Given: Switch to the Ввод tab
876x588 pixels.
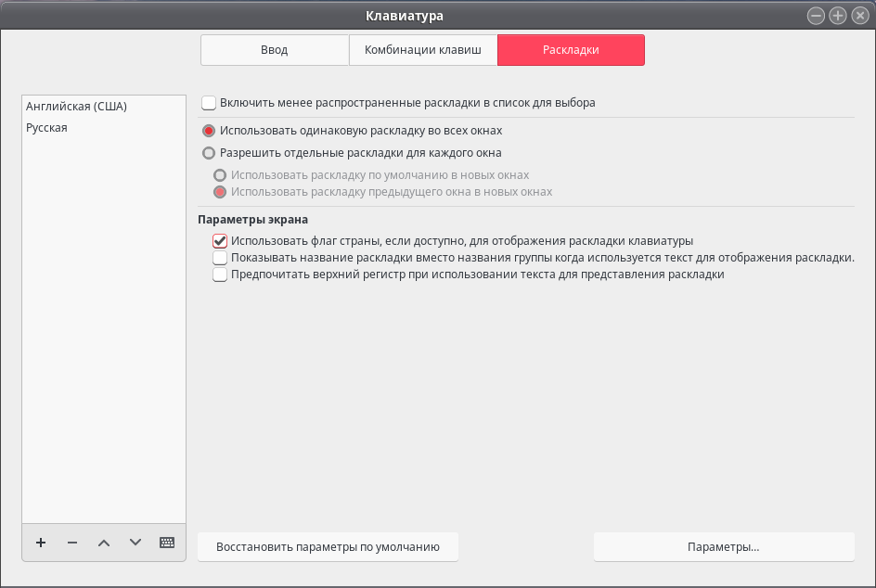Looking at the screenshot, I should [x=275, y=50].
